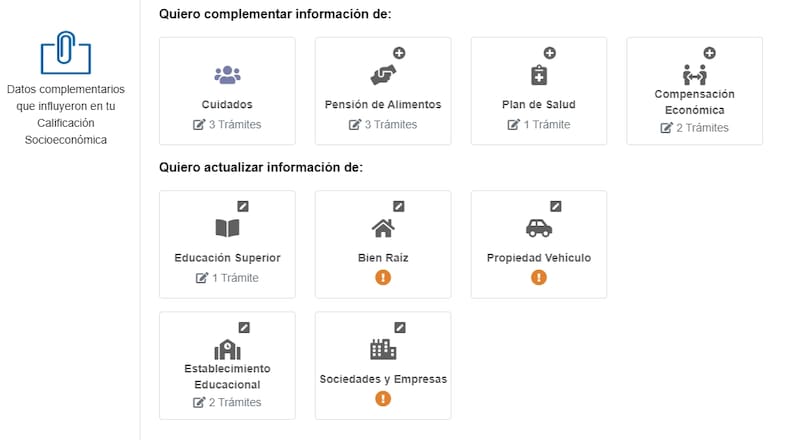Click the edit badge on Educación Superior
This screenshot has width=800, height=448.
(x=243, y=206)
